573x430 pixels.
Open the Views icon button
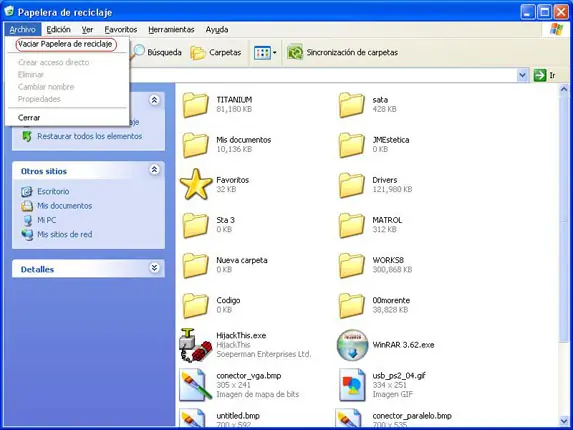pyautogui.click(x=262, y=53)
